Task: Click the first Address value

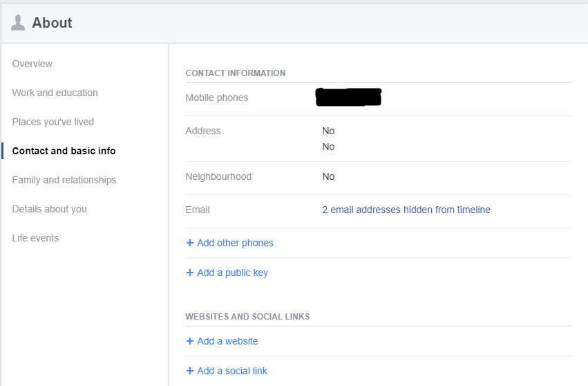Action: [328, 131]
